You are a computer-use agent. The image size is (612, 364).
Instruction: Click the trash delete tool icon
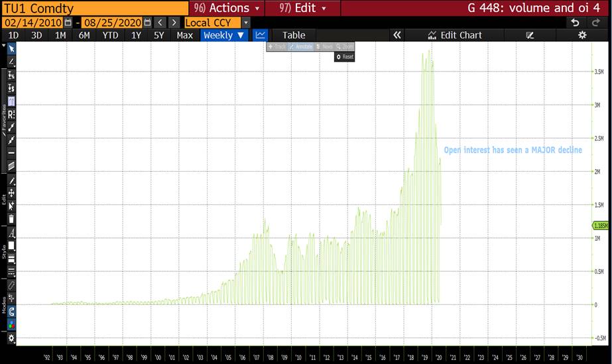[x=11, y=219]
